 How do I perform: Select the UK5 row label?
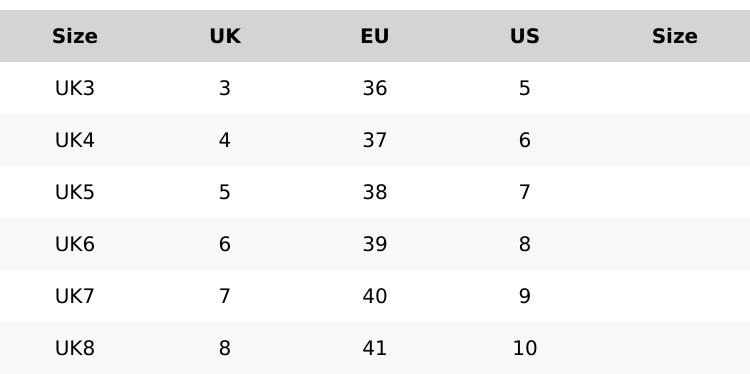point(75,192)
